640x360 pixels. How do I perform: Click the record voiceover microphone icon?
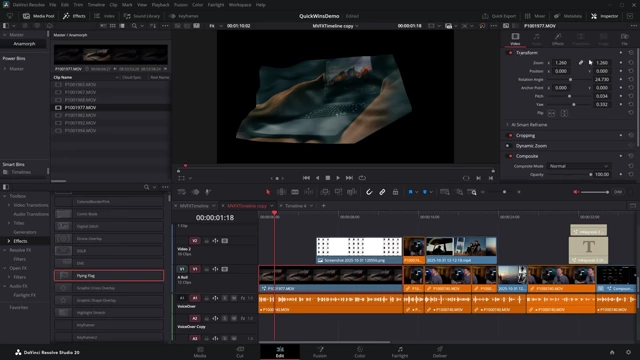(x=208, y=192)
